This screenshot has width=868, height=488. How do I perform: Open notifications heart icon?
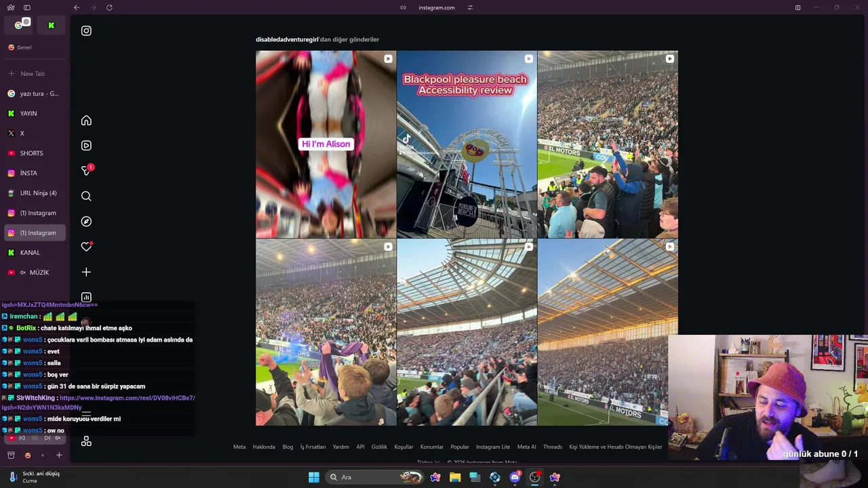click(x=86, y=247)
